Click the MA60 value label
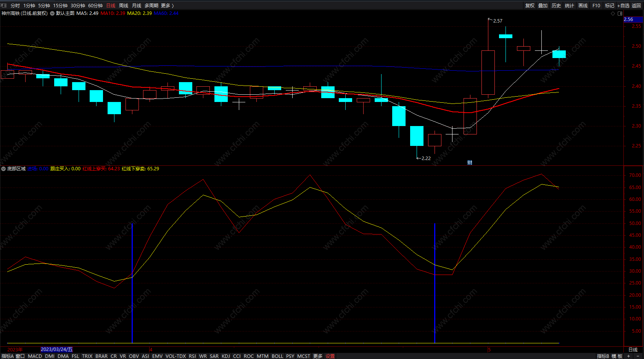Image resolution: width=644 pixels, height=359 pixels. click(166, 13)
